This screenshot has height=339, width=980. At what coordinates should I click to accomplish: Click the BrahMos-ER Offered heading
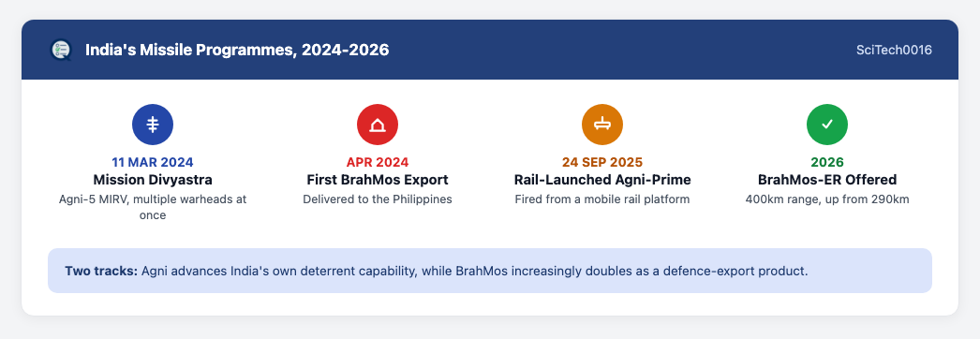[x=827, y=180]
